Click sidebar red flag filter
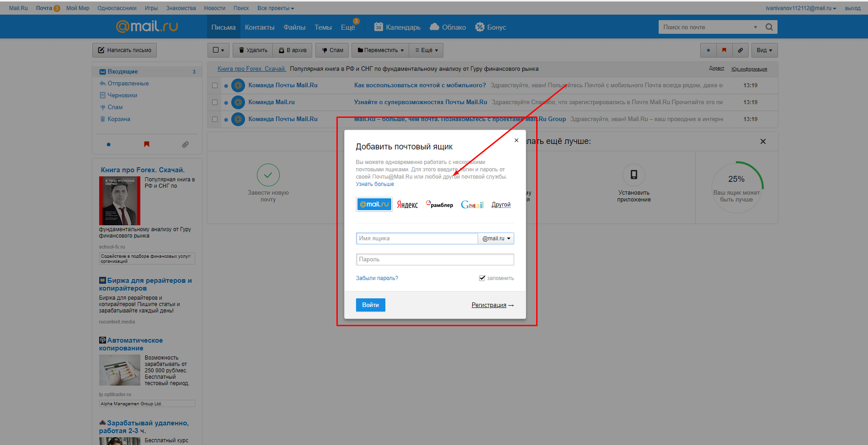 (x=147, y=144)
